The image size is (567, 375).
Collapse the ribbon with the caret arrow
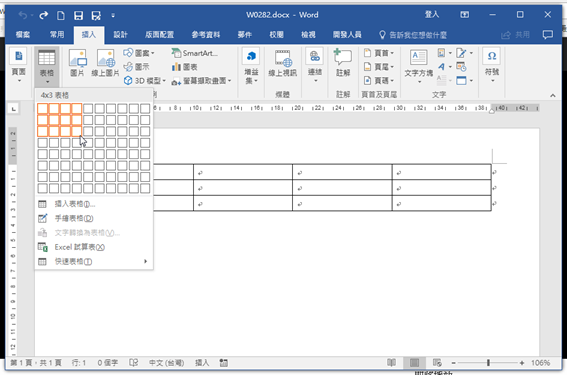point(553,95)
